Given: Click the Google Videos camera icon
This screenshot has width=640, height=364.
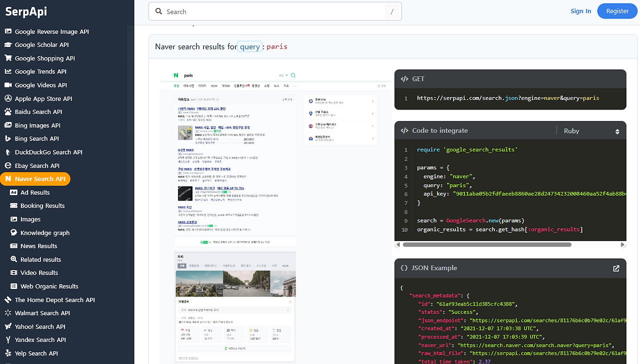Looking at the screenshot, I should 8,85.
